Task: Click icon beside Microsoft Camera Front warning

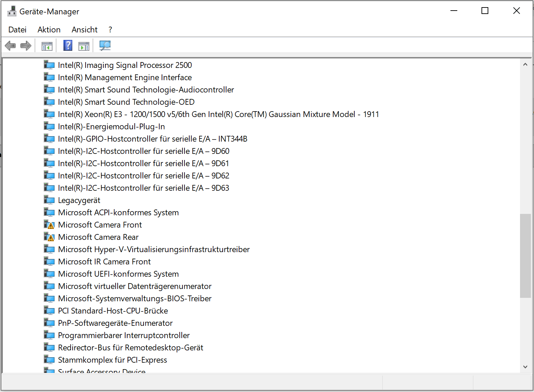Action: click(49, 224)
